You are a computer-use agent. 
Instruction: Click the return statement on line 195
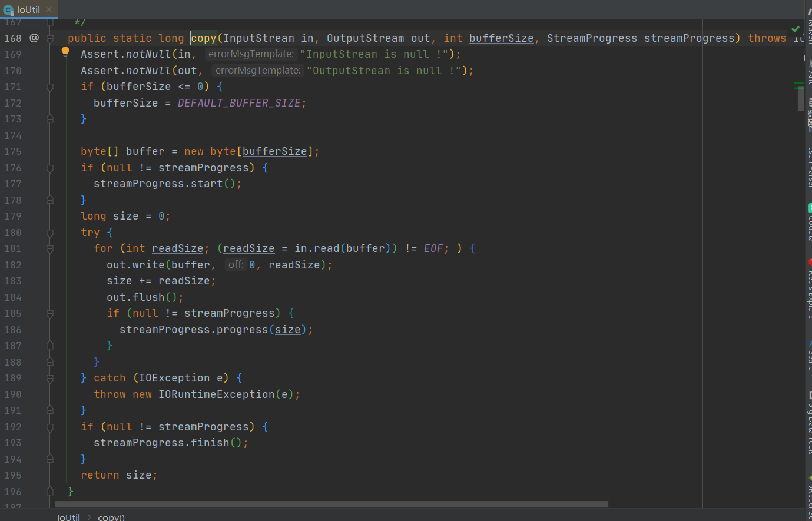(119, 475)
